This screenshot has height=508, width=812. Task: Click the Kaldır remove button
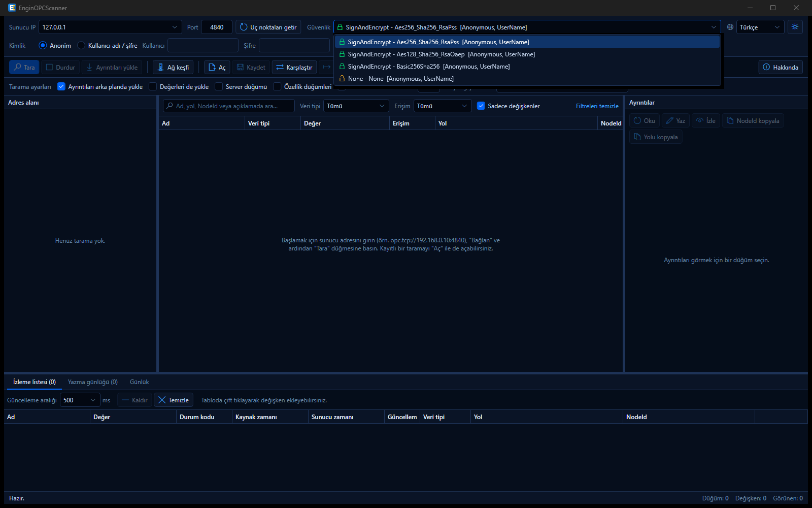(134, 400)
